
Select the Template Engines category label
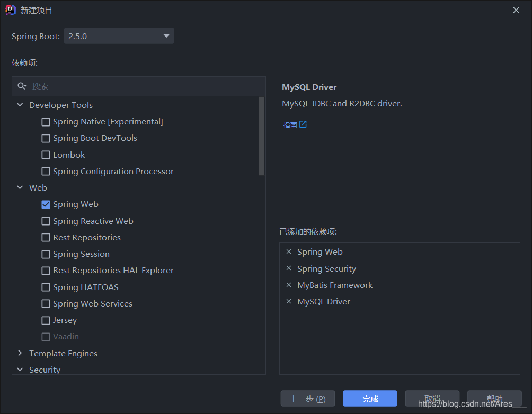coord(63,353)
